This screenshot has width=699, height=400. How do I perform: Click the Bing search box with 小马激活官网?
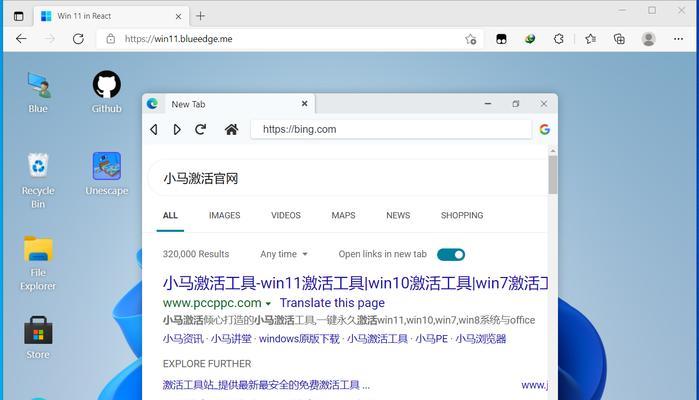click(350, 179)
